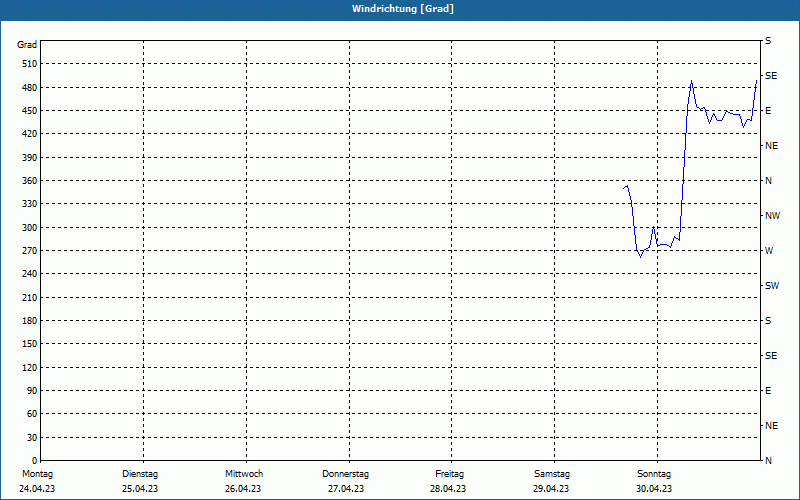Viewport: 800px width, 500px height.
Task: Click the Montag day label
Action: [x=37, y=474]
